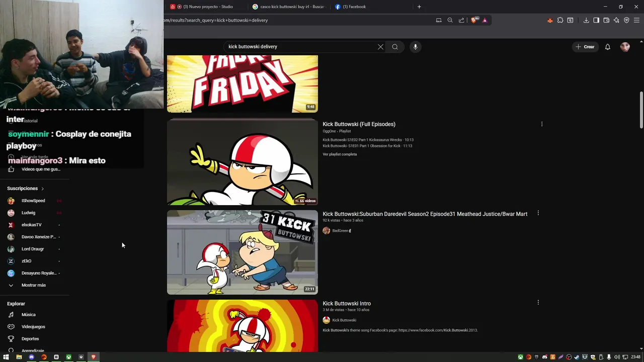The width and height of the screenshot is (644, 362).
Task: Open the 22:11 episode thumbnail
Action: pyautogui.click(x=243, y=252)
